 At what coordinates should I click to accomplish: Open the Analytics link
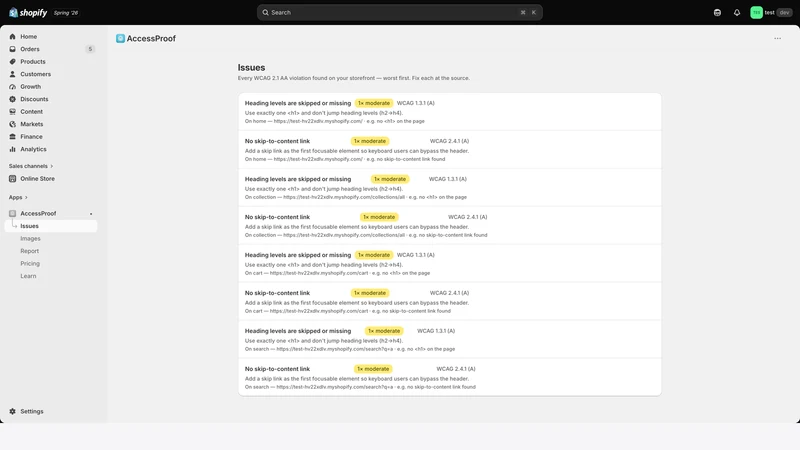33,149
